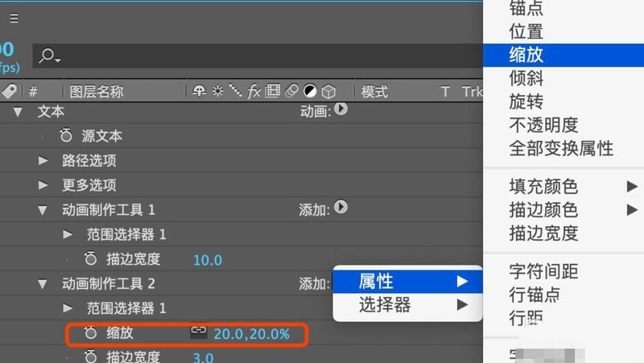Screen dimensions: 644x363
Task: Click the shy switch column icon
Action: (x=199, y=91)
